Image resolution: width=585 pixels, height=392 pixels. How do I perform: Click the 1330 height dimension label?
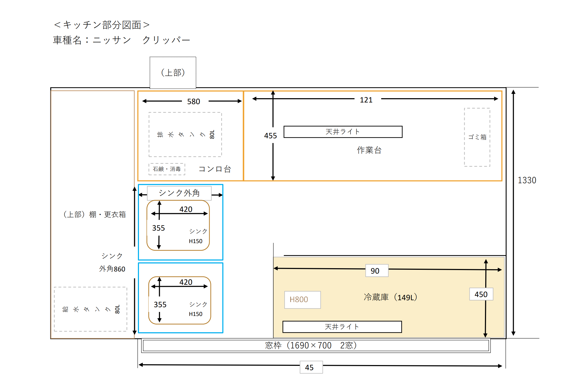click(x=527, y=180)
